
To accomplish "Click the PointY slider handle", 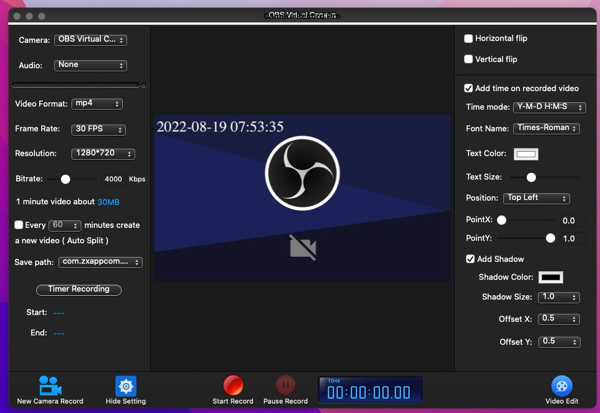I will 550,238.
